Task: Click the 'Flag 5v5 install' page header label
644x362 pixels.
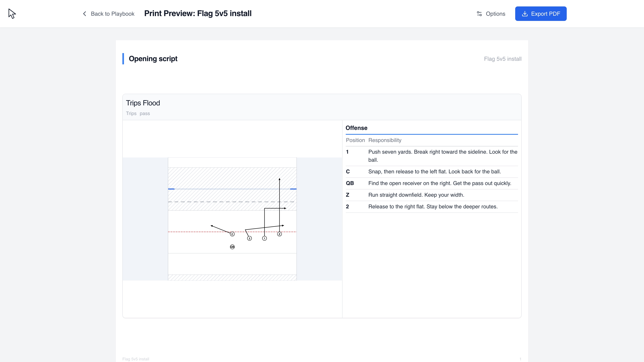Action: [503, 59]
